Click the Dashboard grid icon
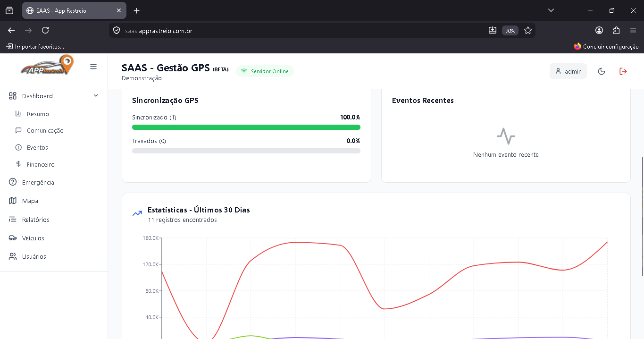 [13, 96]
